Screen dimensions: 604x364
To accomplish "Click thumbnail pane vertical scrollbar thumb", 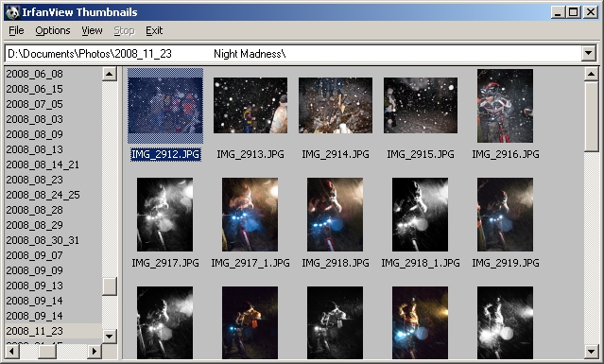I will tap(591, 116).
